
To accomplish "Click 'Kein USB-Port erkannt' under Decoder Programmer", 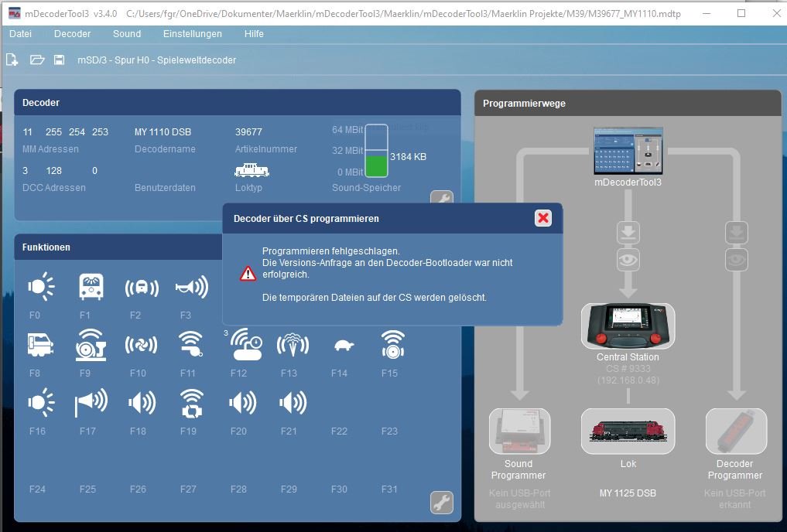I will pyautogui.click(x=735, y=499).
